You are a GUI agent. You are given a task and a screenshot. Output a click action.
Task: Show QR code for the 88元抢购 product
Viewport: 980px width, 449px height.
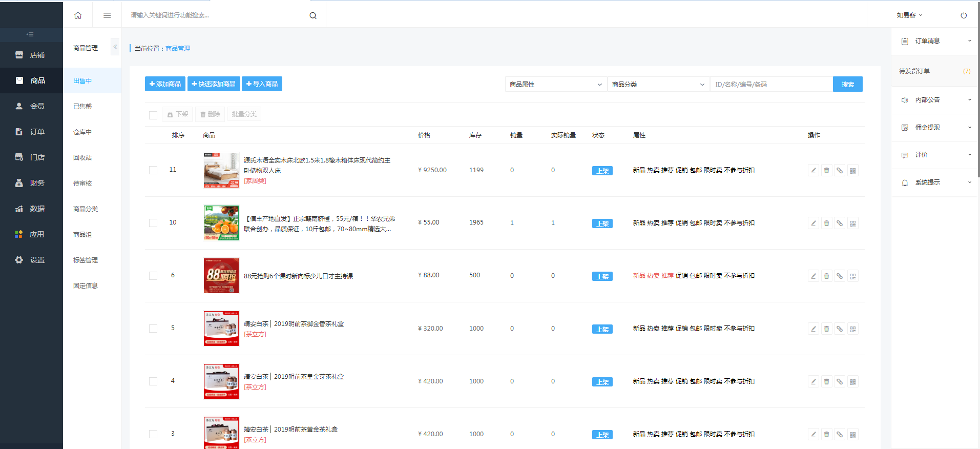pyautogui.click(x=853, y=276)
